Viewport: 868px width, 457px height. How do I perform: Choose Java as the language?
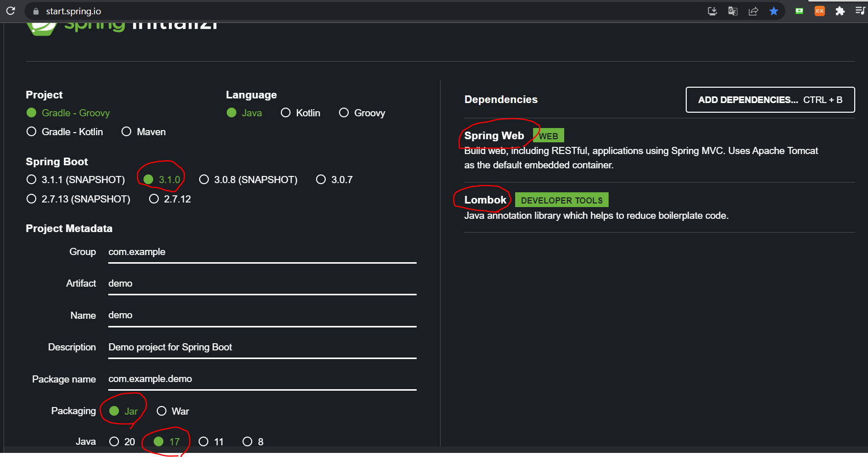click(244, 113)
